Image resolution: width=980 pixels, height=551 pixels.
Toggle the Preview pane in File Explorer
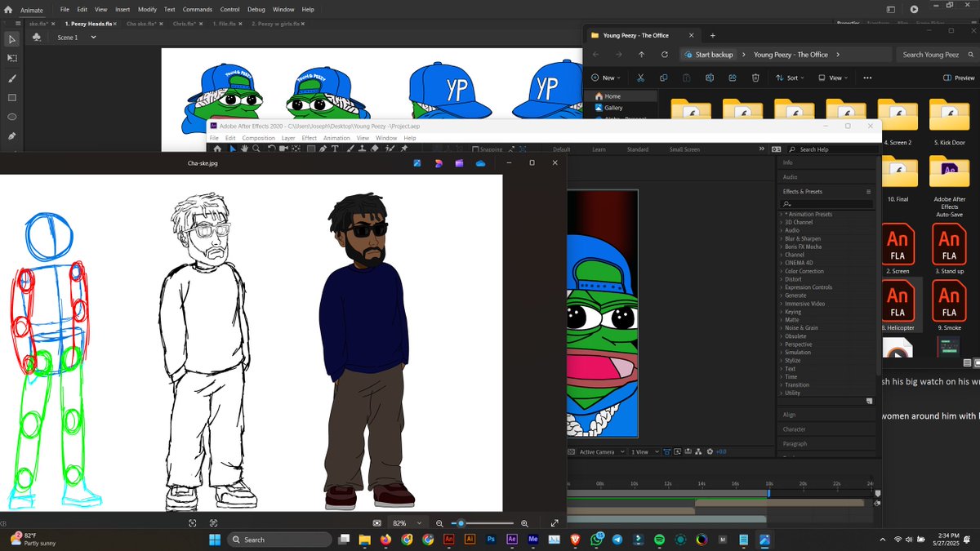click(959, 78)
